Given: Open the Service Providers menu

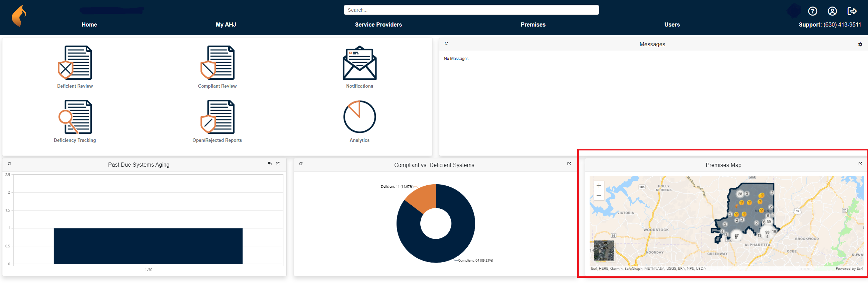Looking at the screenshot, I should click(x=379, y=24).
